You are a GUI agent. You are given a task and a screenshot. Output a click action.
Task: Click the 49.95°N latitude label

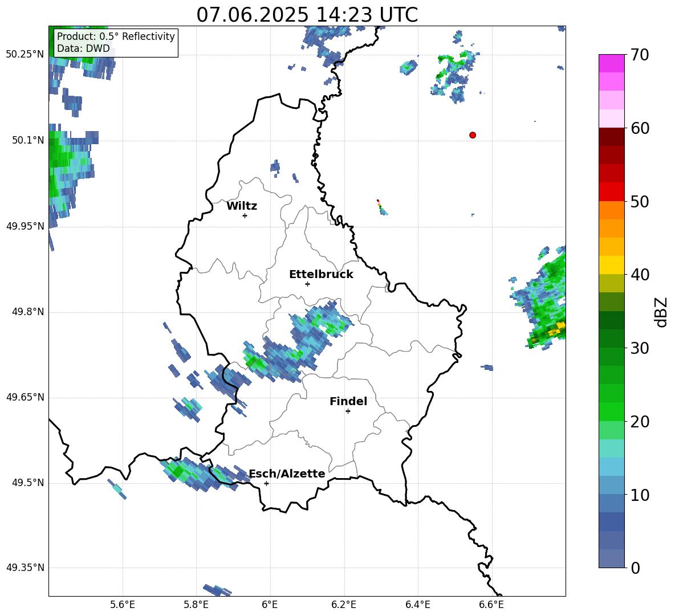click(x=25, y=226)
